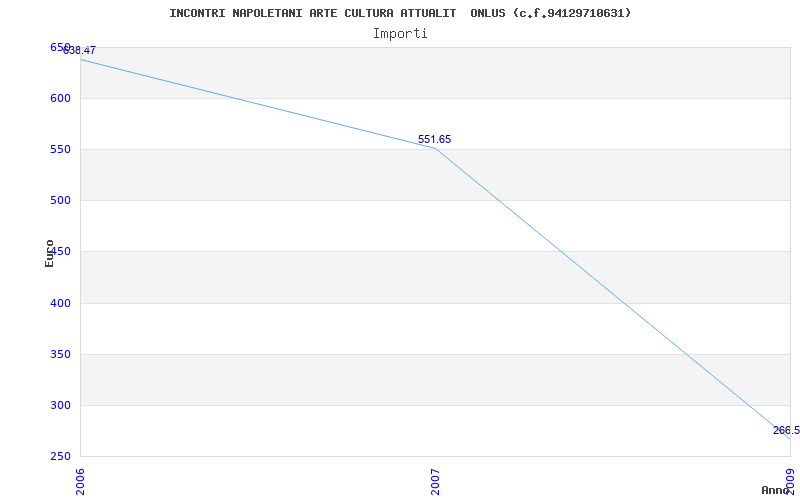This screenshot has height=500, width=800.
Task: Click the 300 y-axis tick label
Action: [60, 406]
